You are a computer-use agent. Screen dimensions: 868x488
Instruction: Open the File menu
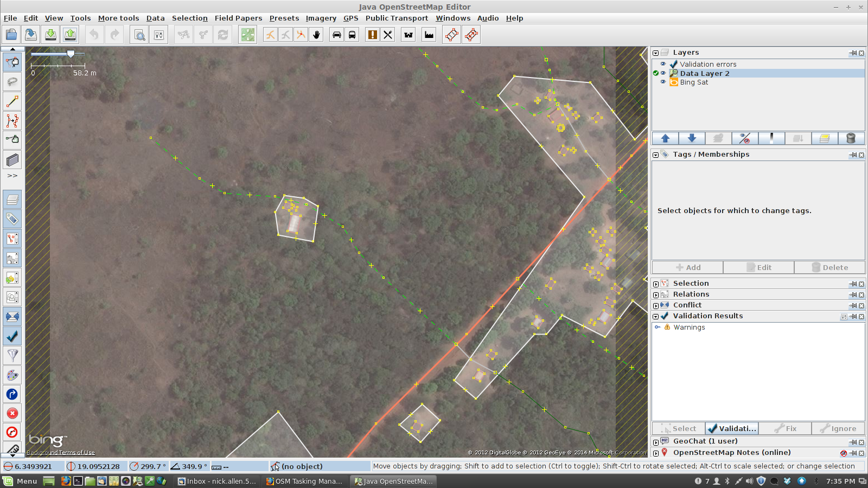click(10, 18)
